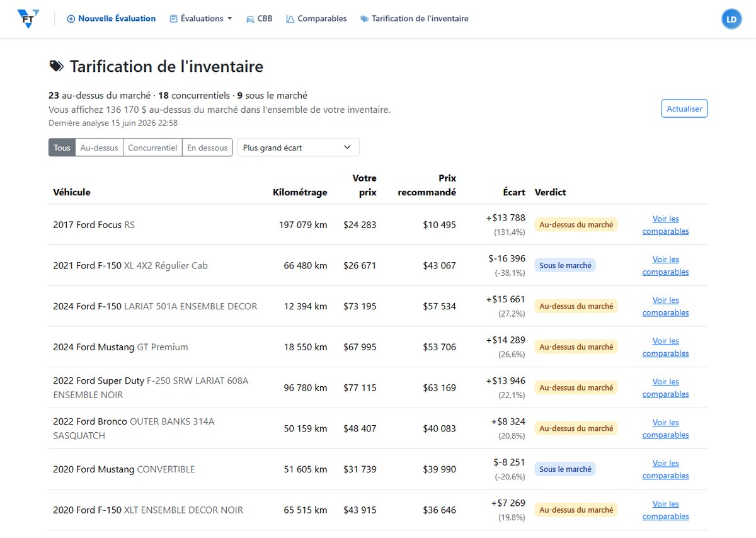Click the tags icon beside Tarification de l'inventaire
The width and height of the screenshot is (756, 538).
coord(364,19)
